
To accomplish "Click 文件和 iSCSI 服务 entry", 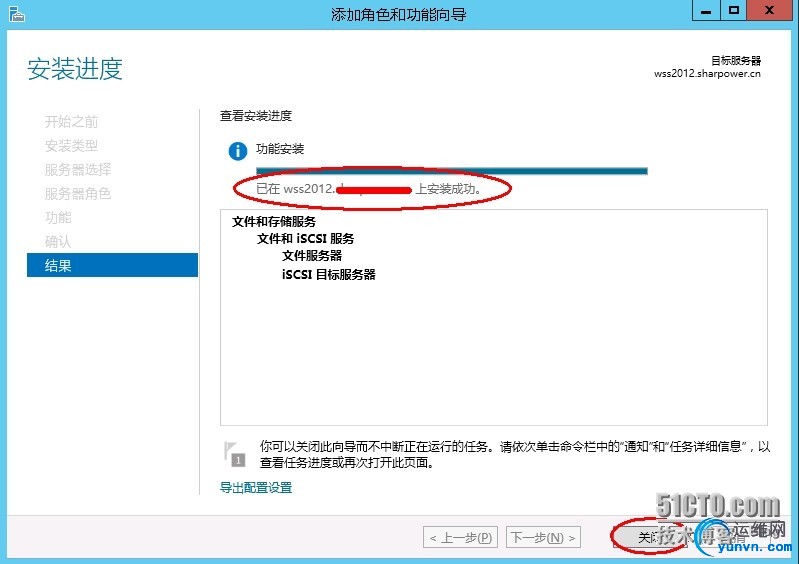I will pyautogui.click(x=306, y=238).
